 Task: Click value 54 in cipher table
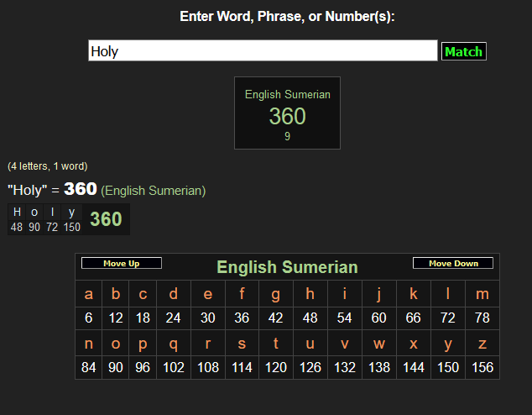pos(345,318)
